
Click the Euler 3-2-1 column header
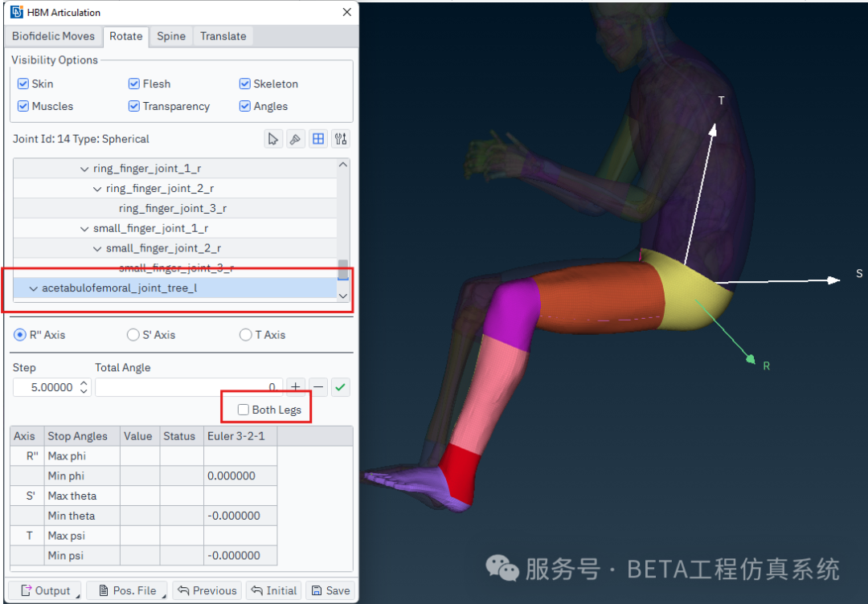point(240,436)
